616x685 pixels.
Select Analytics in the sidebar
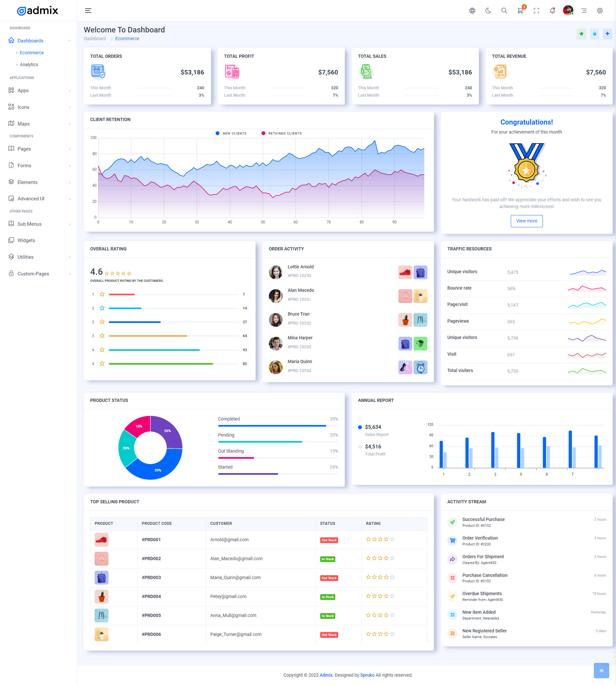click(x=29, y=64)
